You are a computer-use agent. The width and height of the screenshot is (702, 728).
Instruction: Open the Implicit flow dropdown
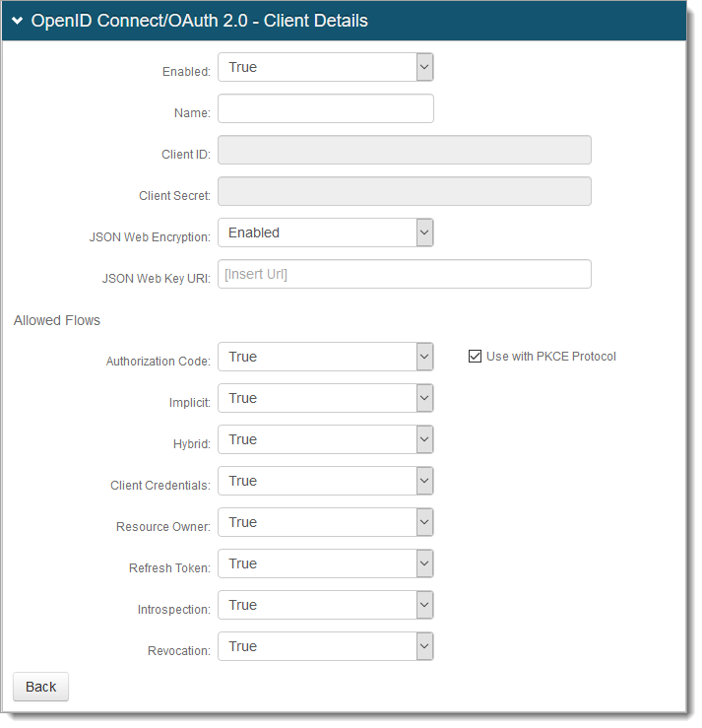(325, 399)
